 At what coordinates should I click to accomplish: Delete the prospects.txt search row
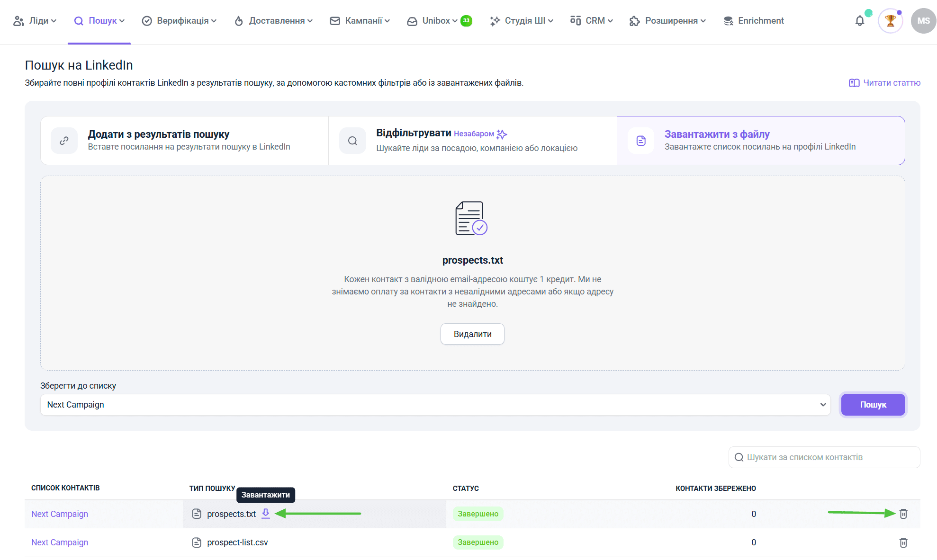click(x=903, y=514)
